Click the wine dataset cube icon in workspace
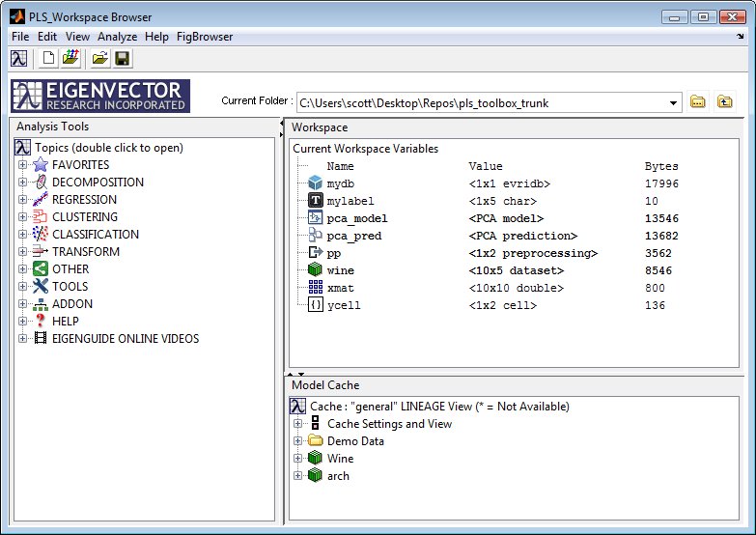756x535 pixels. click(316, 270)
